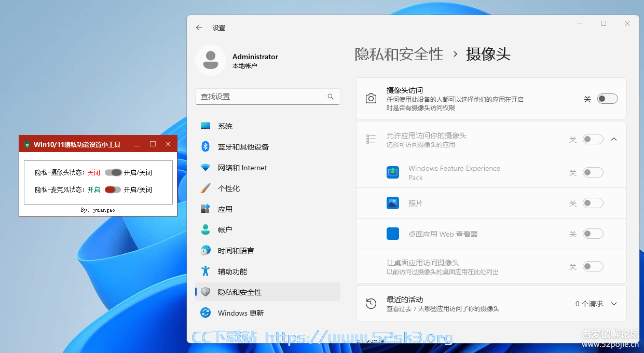
Task: Maximize the Settings window
Action: coord(604,23)
